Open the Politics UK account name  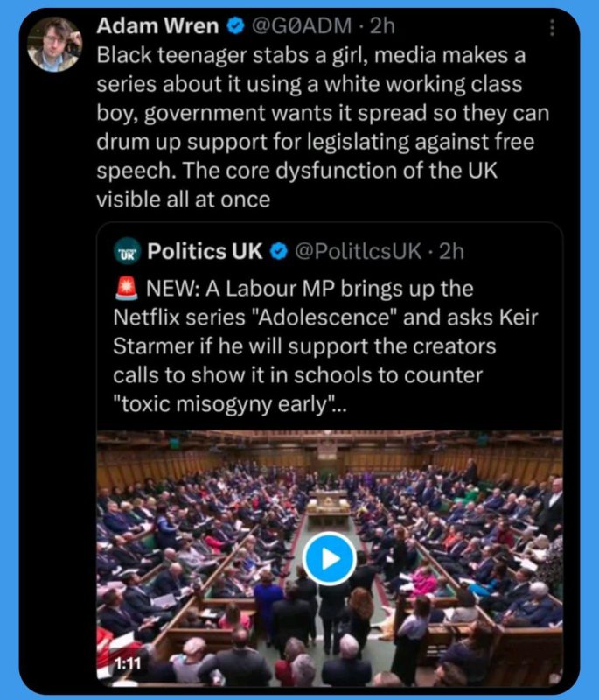(x=204, y=252)
